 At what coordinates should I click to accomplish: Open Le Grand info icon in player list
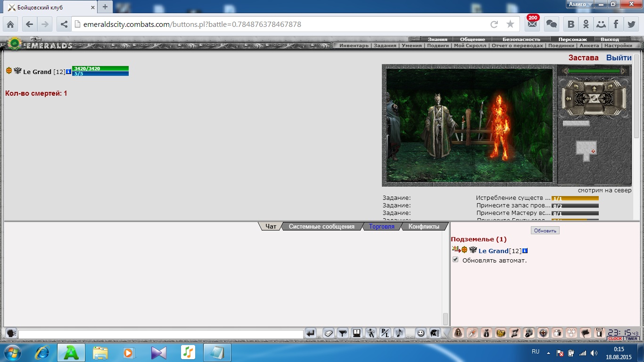525,251
